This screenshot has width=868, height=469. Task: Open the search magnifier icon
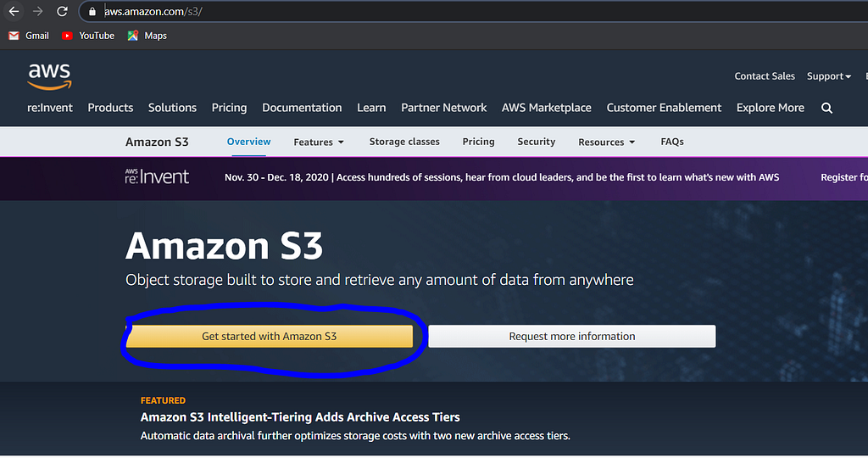(826, 108)
